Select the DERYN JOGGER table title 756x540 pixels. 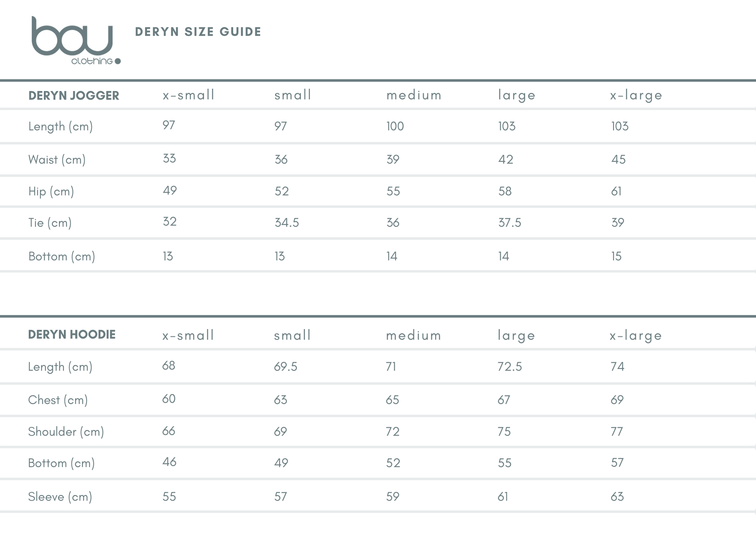point(74,96)
